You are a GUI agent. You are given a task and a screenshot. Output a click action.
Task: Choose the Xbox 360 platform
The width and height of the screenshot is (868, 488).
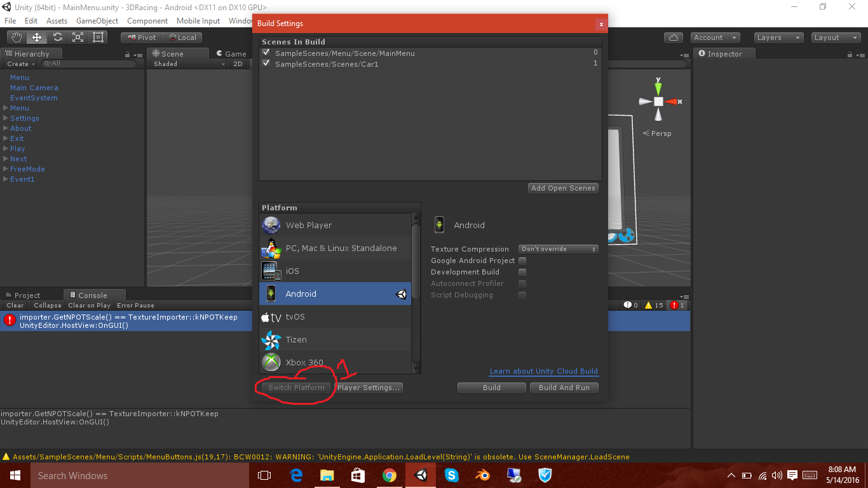coord(336,362)
